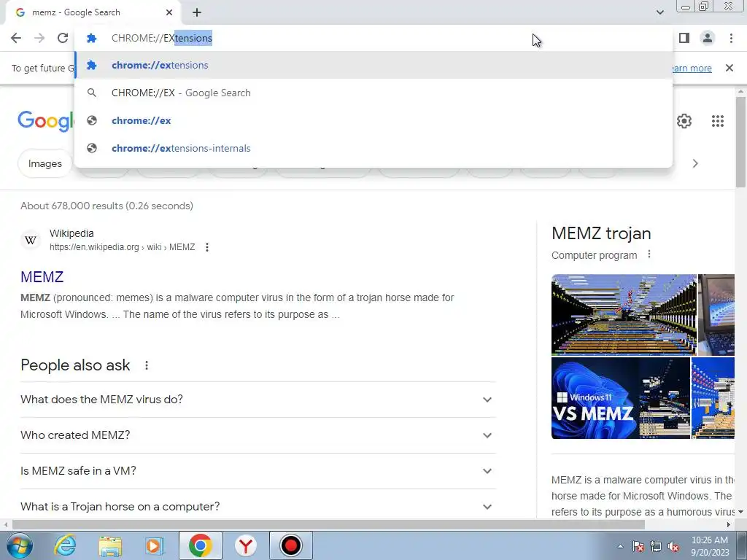Open Google search settings gear
This screenshot has height=560, width=747.
684,121
